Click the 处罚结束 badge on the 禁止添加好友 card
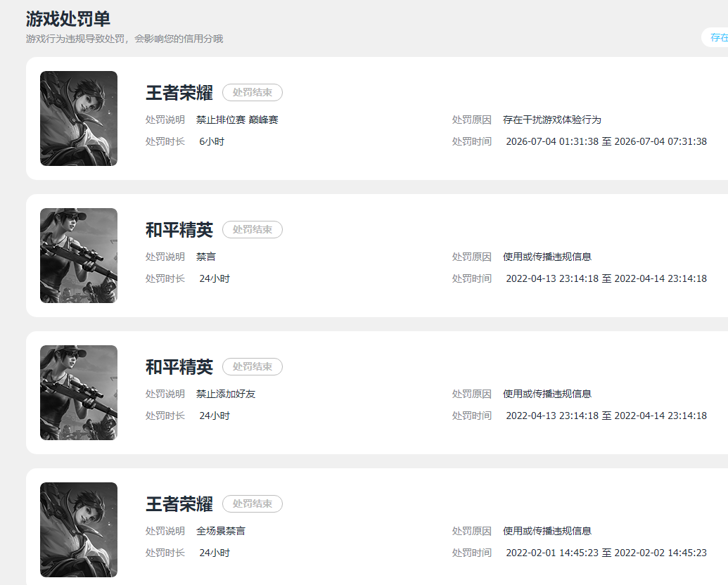 point(252,366)
